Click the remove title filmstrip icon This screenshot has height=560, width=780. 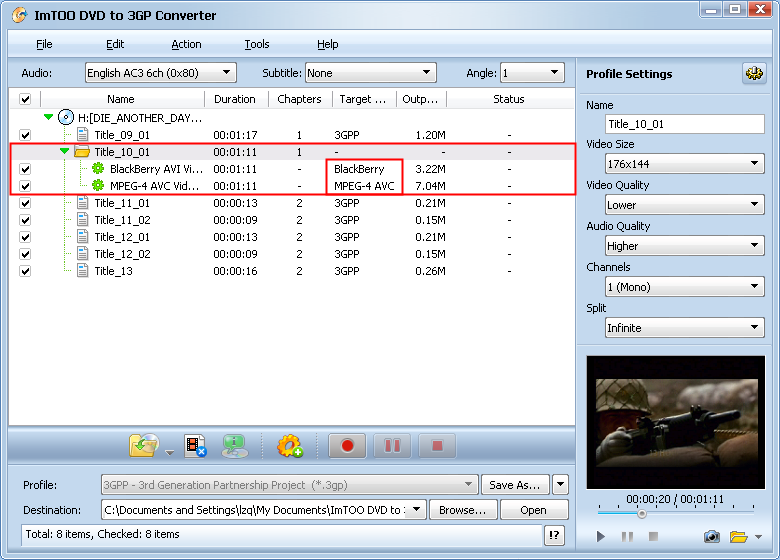pyautogui.click(x=195, y=446)
